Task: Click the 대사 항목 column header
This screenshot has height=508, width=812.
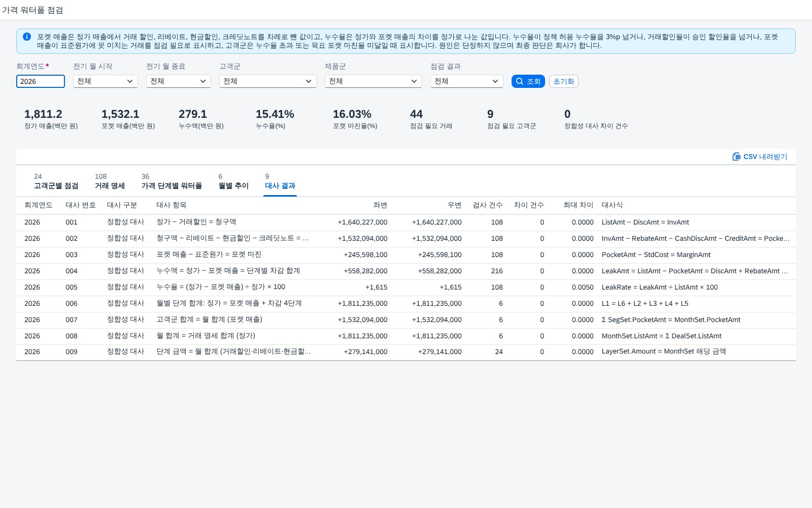Action: pos(172,205)
